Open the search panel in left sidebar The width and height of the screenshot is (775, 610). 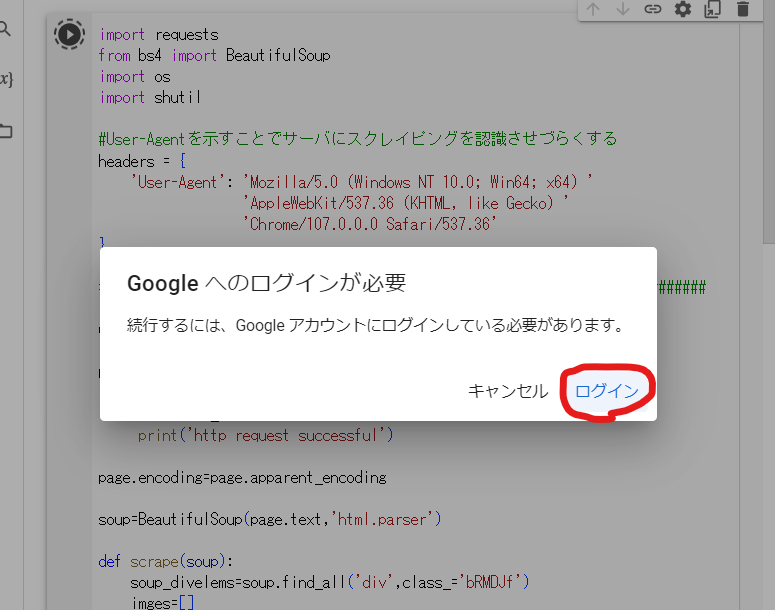click(x=5, y=29)
